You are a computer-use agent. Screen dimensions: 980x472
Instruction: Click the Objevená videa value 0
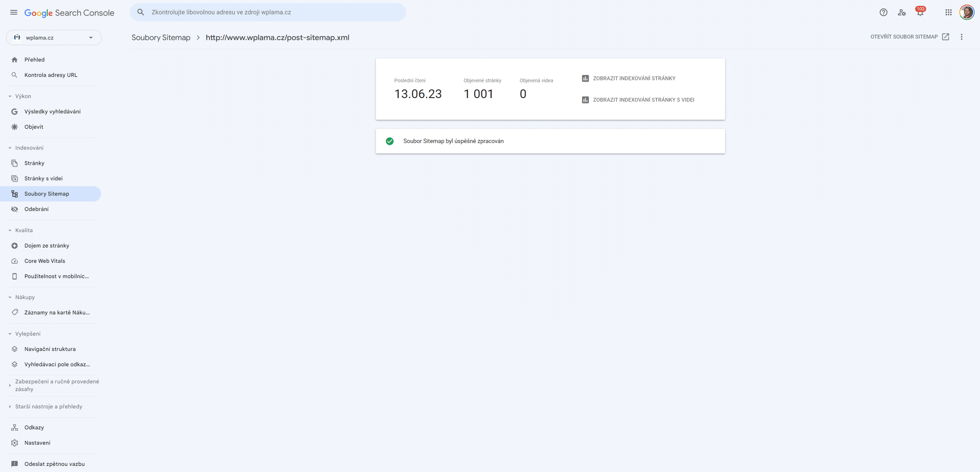pyautogui.click(x=523, y=94)
